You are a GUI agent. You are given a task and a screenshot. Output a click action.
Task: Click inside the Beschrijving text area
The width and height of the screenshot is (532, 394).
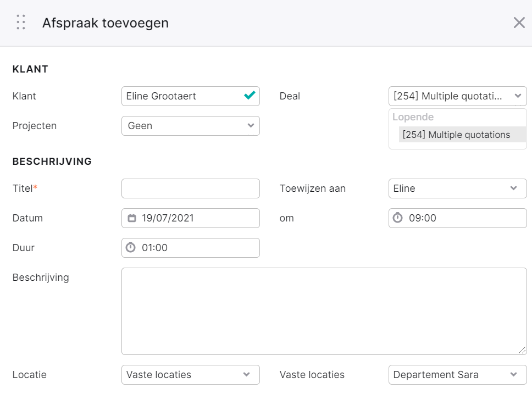point(324,311)
